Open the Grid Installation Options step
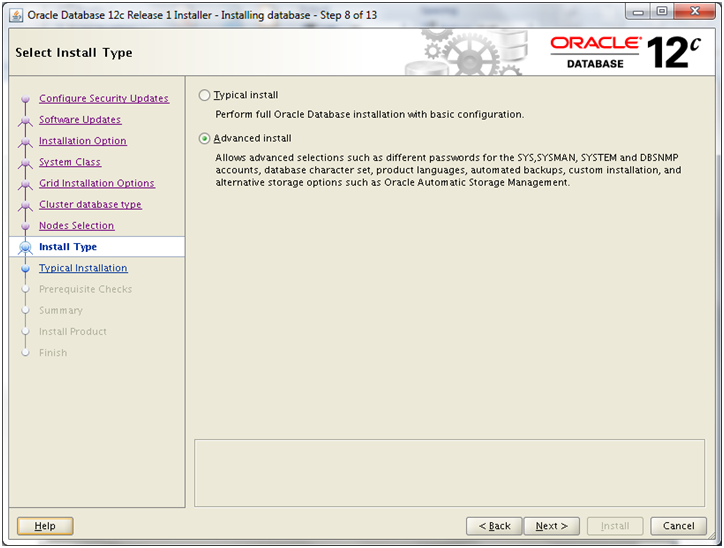Viewport: 724px width, 548px height. pyautogui.click(x=97, y=183)
